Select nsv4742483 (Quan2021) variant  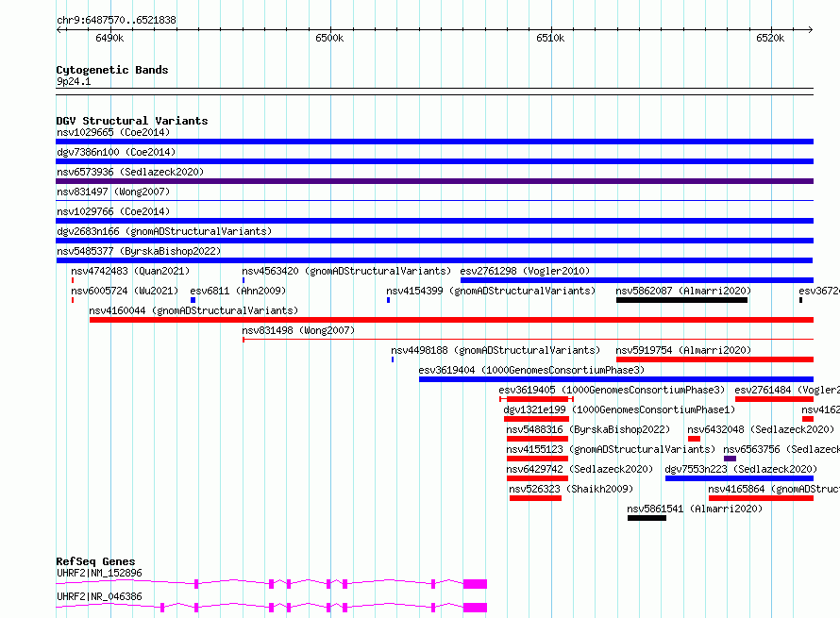pos(130,271)
